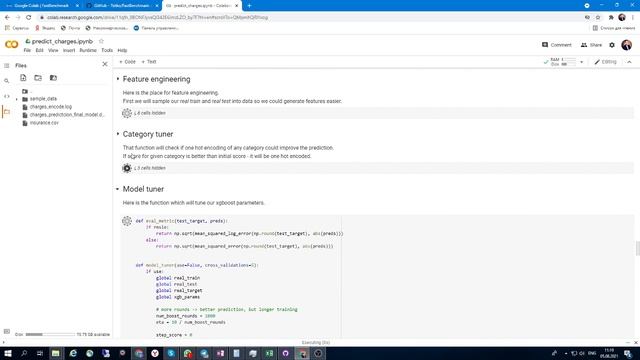Open Windows taskbar search
This screenshot has width=640, height=360.
(24, 353)
